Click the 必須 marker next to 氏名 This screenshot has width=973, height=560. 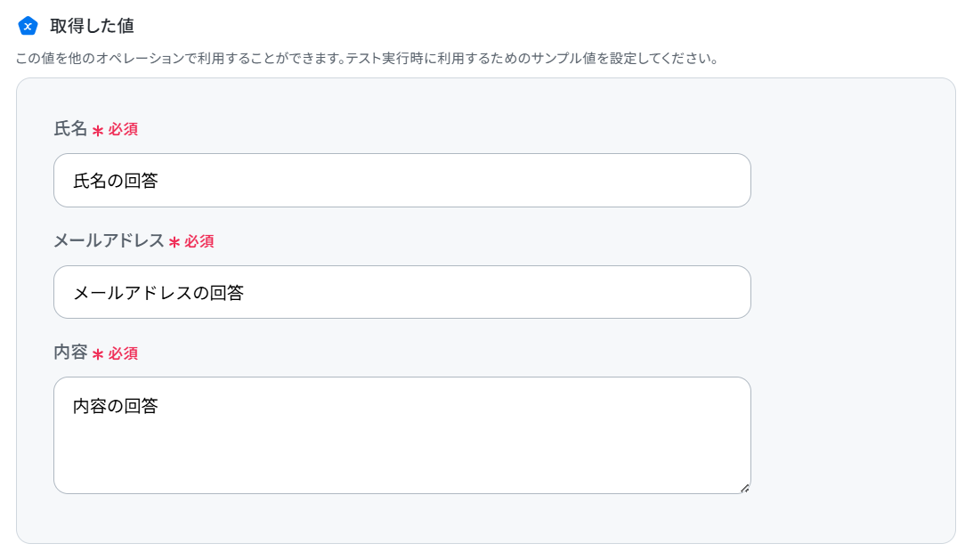pos(123,129)
